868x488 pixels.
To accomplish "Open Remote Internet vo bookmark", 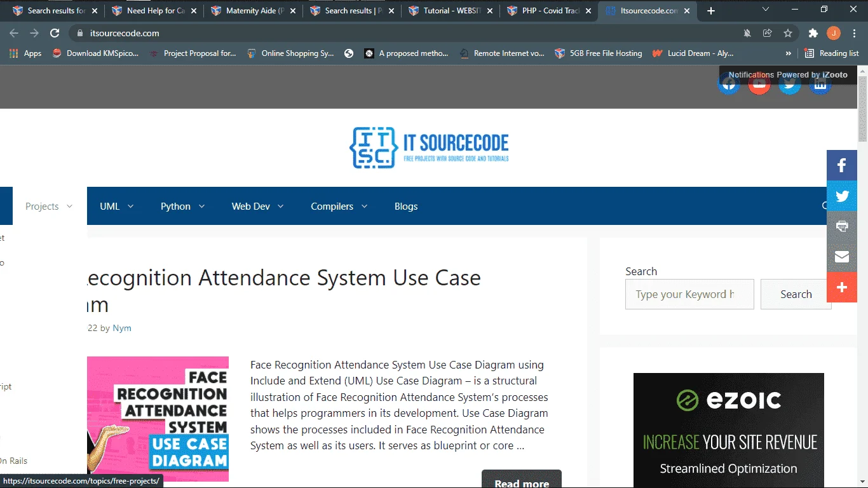I will click(502, 53).
